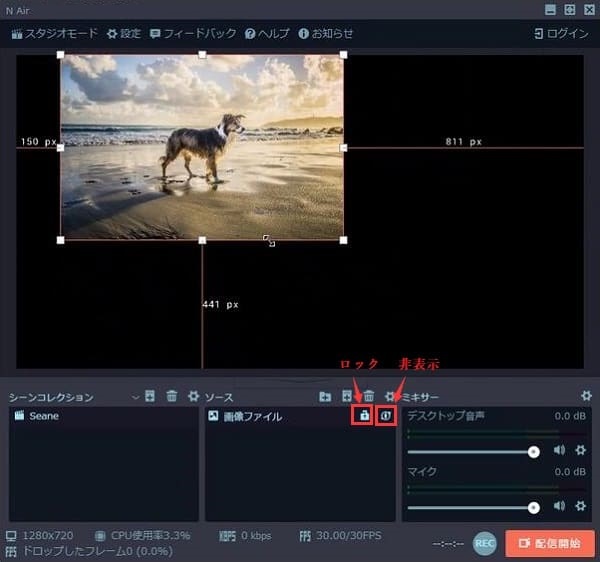This screenshot has height=562, width=600.
Task: Open mixer settings gear icon
Action: (x=586, y=396)
